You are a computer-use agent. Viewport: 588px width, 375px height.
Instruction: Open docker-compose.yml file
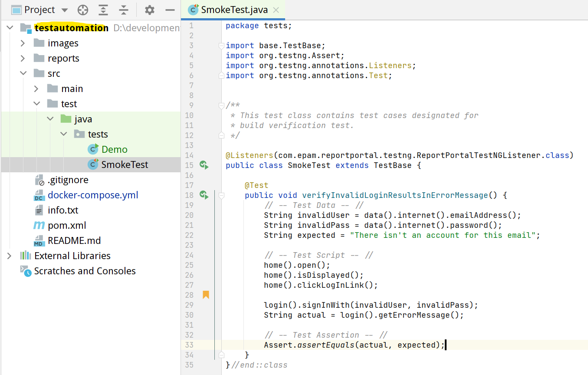[93, 195]
